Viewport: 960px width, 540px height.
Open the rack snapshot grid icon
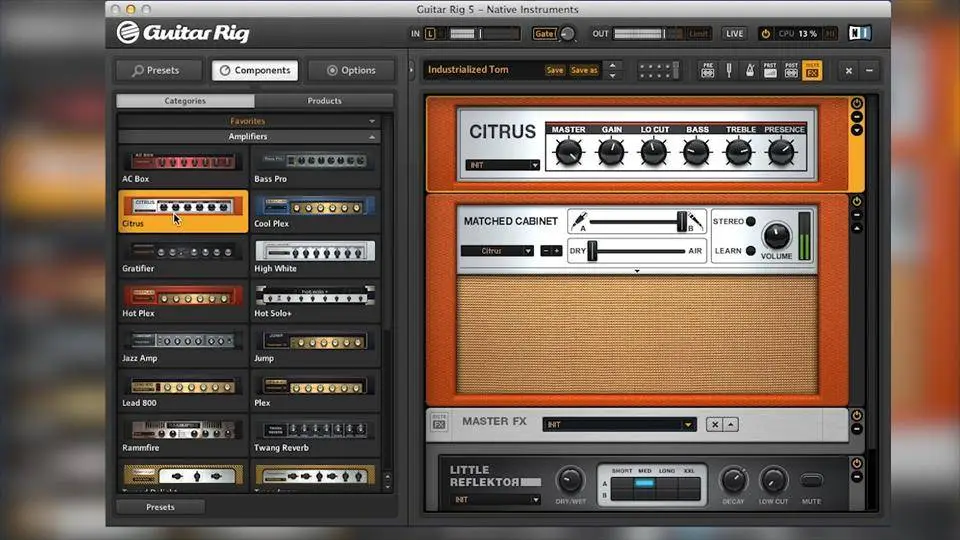pos(659,70)
